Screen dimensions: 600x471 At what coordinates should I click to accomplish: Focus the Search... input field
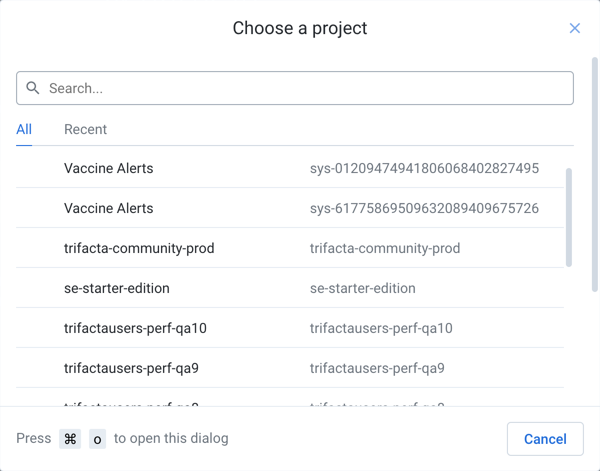click(x=300, y=88)
